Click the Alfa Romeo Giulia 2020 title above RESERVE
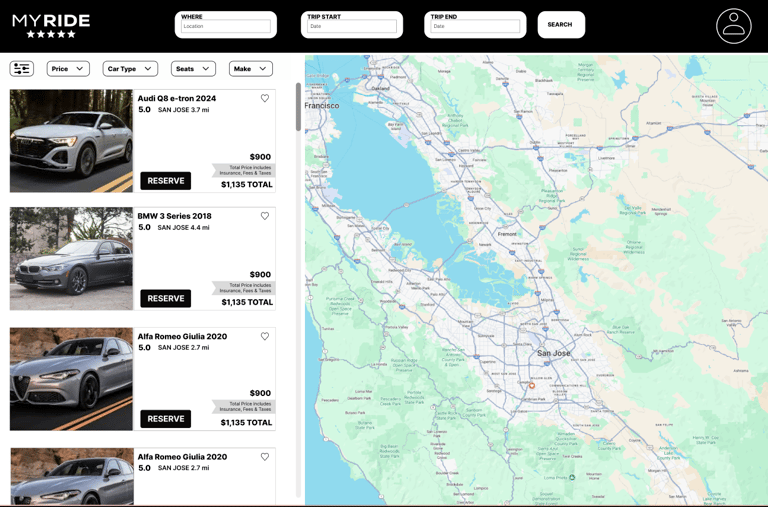The width and height of the screenshot is (768, 507). click(x=182, y=336)
